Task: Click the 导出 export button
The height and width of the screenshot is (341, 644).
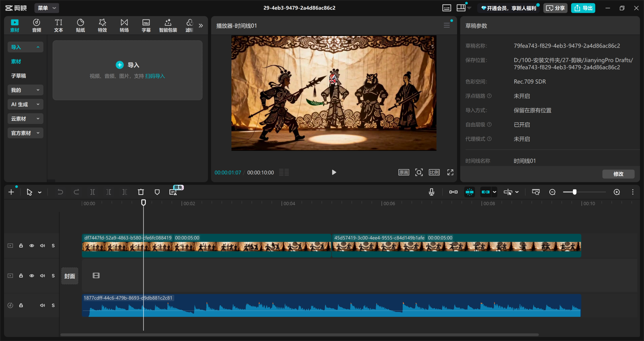Action: point(583,8)
